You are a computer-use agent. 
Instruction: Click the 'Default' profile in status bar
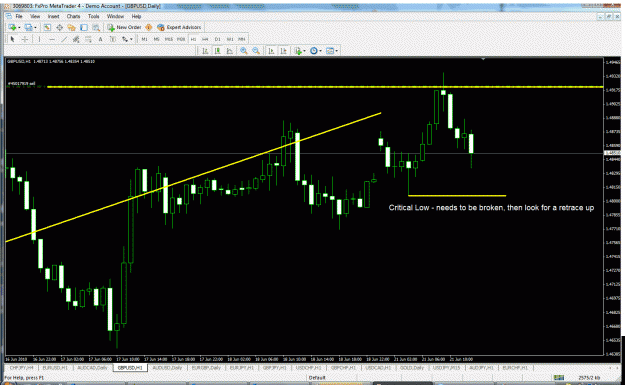[x=317, y=377]
